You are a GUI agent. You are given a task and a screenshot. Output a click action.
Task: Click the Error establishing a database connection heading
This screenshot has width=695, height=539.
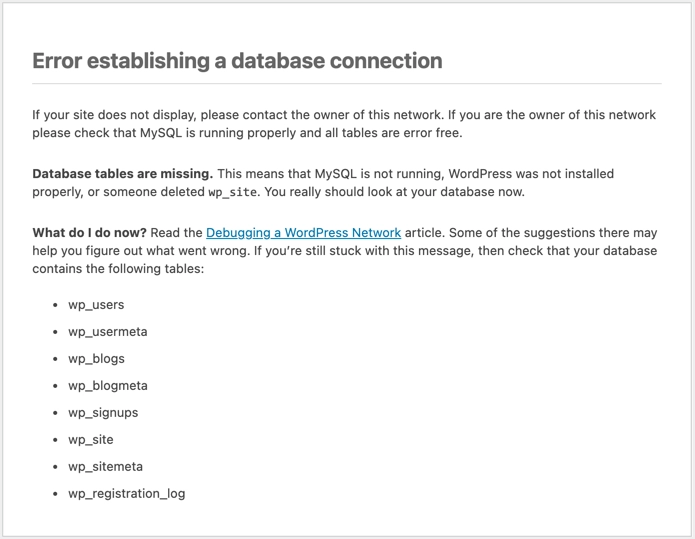coord(237,61)
